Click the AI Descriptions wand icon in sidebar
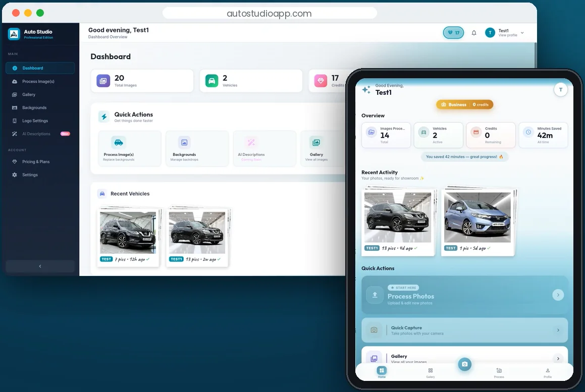The image size is (585, 392). click(x=15, y=134)
